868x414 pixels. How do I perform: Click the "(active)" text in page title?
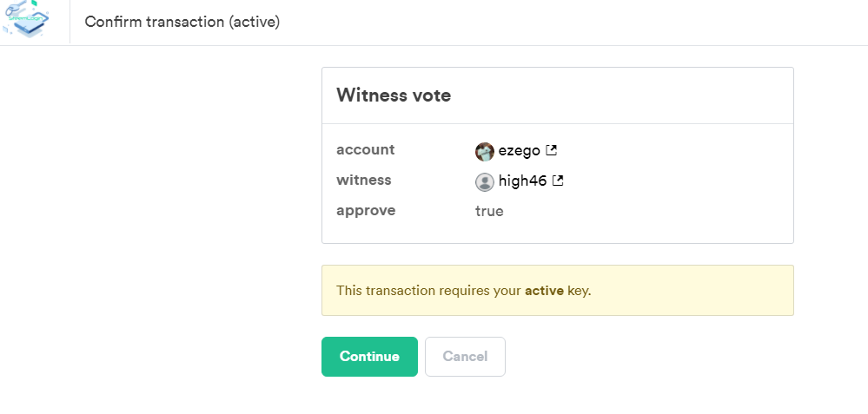tap(255, 22)
